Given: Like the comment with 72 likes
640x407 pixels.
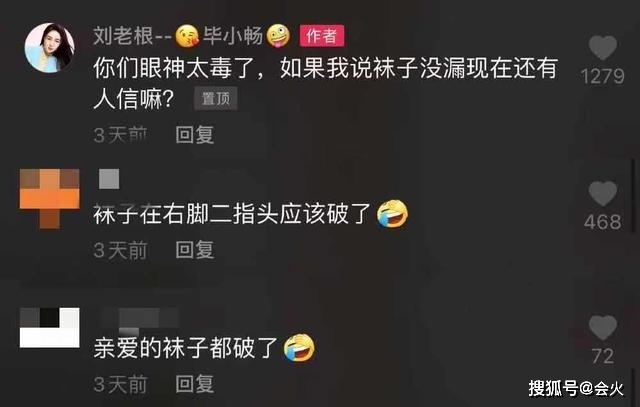Looking at the screenshot, I should click(603, 327).
